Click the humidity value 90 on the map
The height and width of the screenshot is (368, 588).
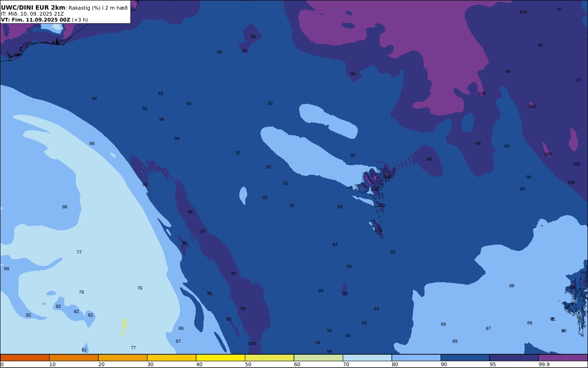[564, 331]
